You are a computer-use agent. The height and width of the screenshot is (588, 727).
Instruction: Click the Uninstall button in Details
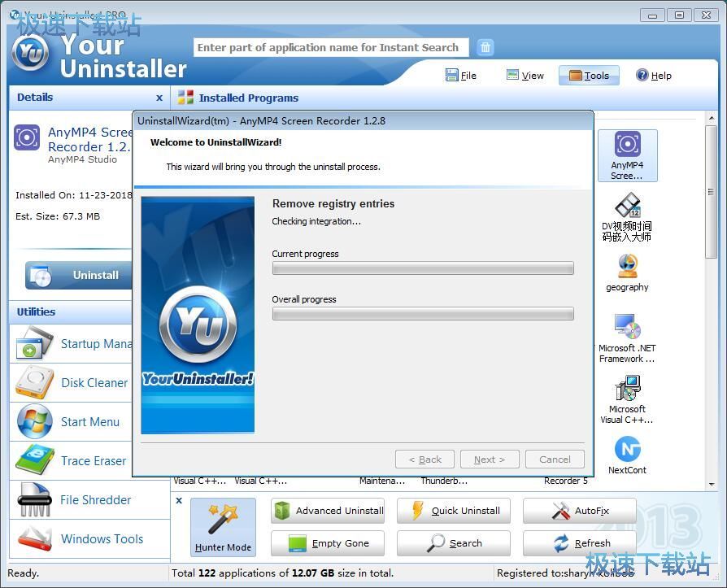pos(79,275)
